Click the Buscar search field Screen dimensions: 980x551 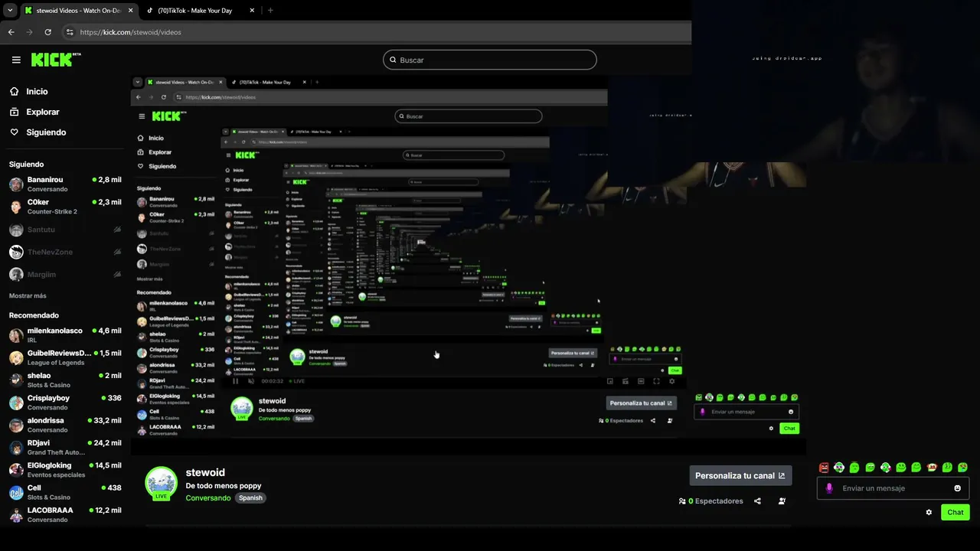tap(490, 60)
